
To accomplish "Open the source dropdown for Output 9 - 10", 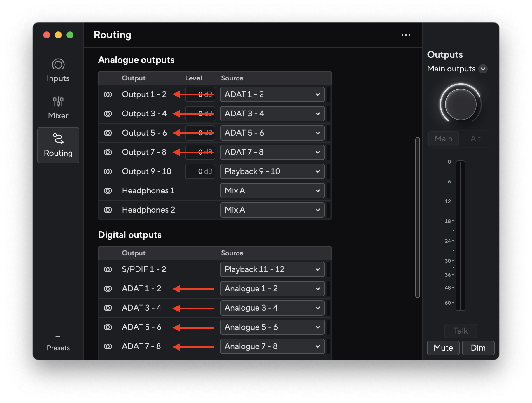I will coord(272,171).
